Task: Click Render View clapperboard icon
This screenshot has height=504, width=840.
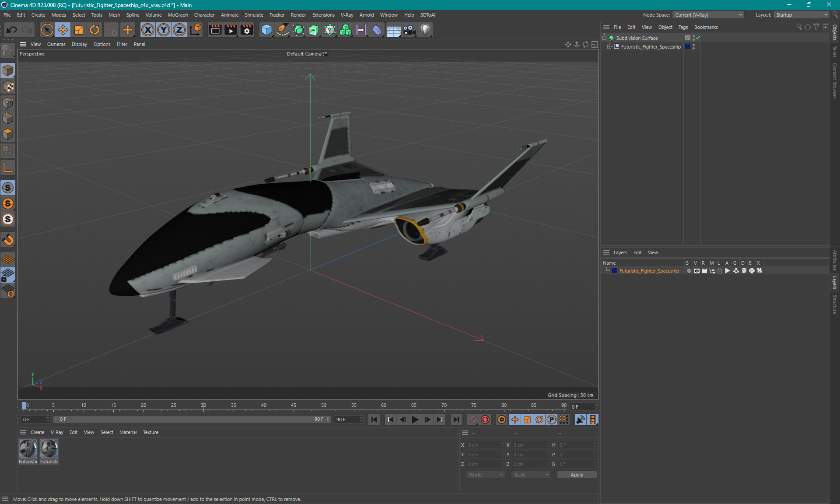Action: coord(215,30)
